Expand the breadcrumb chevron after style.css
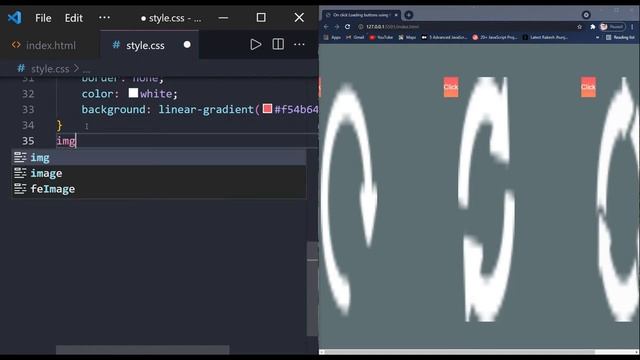640x360 pixels. [76, 69]
